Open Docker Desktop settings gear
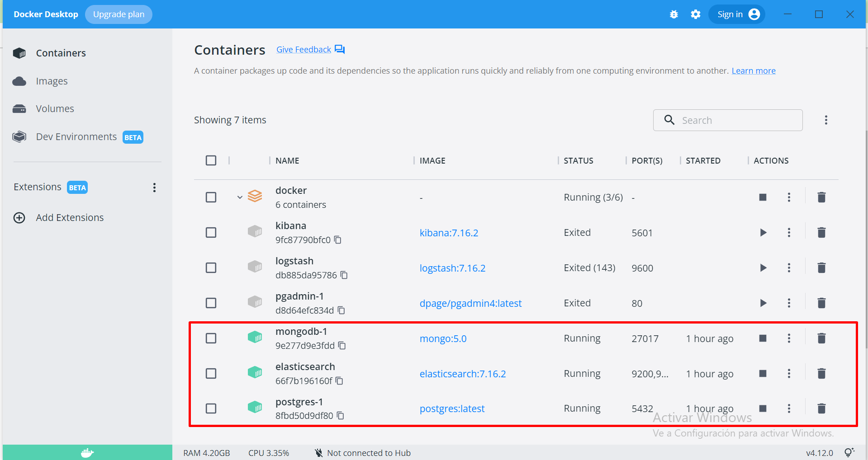Viewport: 868px width, 460px height. 696,14
